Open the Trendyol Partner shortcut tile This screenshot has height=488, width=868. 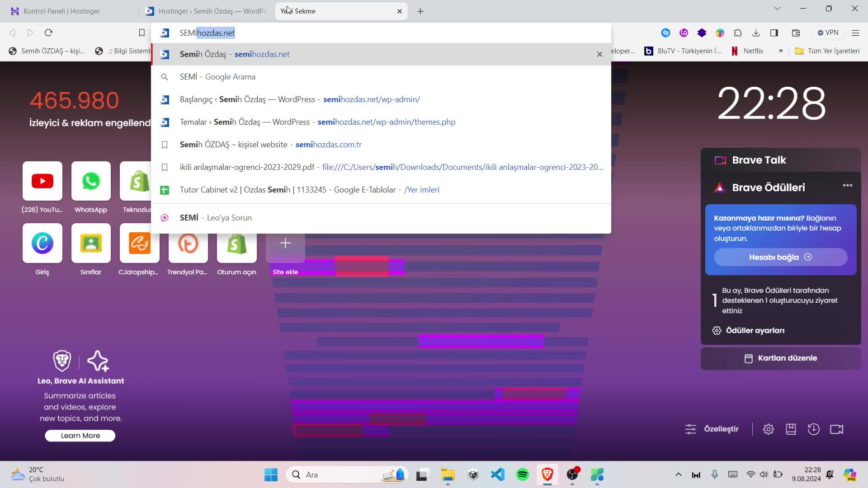click(188, 248)
